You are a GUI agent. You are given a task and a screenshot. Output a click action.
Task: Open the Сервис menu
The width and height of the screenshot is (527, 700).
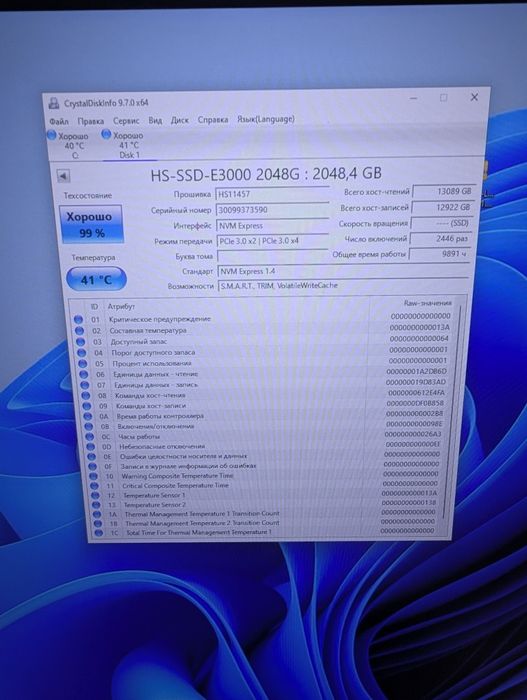pos(126,121)
